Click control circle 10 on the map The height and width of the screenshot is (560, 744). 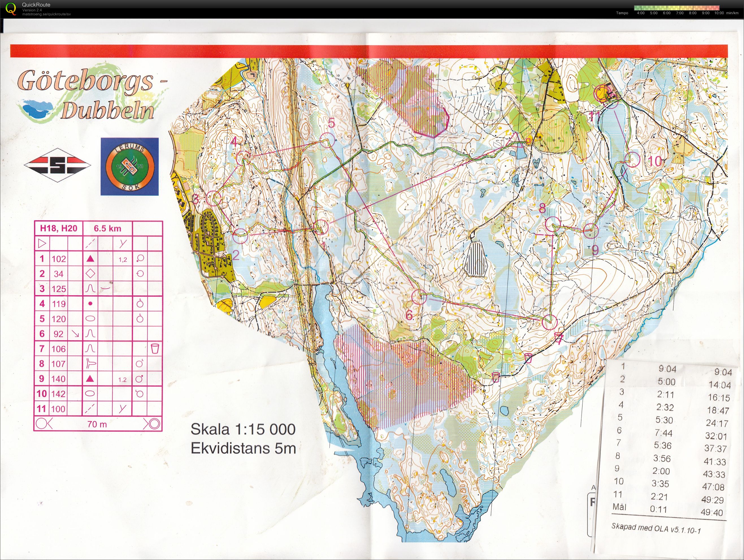click(x=632, y=159)
